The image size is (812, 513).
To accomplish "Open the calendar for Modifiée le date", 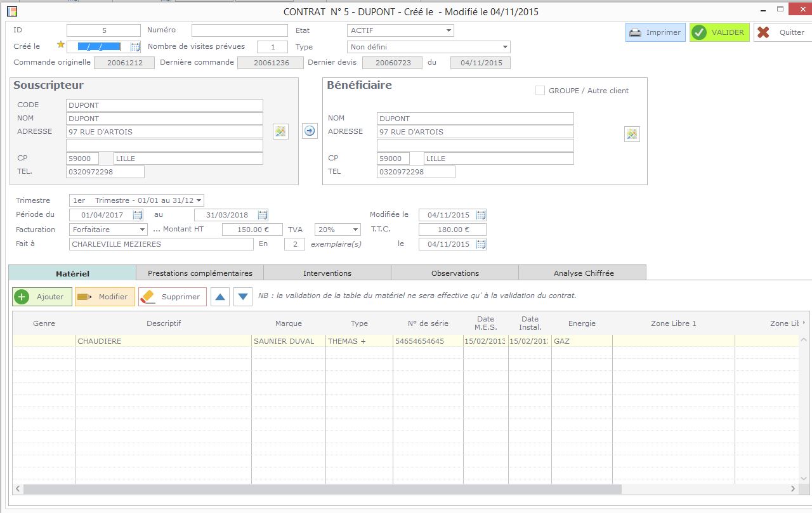I will pos(481,215).
